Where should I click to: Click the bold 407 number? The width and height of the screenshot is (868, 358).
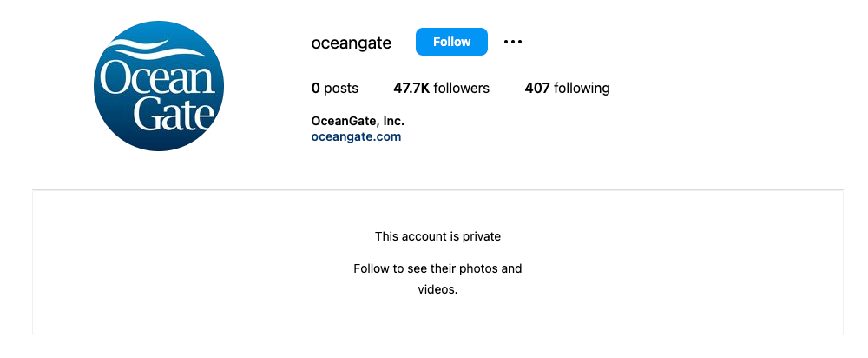pos(537,88)
